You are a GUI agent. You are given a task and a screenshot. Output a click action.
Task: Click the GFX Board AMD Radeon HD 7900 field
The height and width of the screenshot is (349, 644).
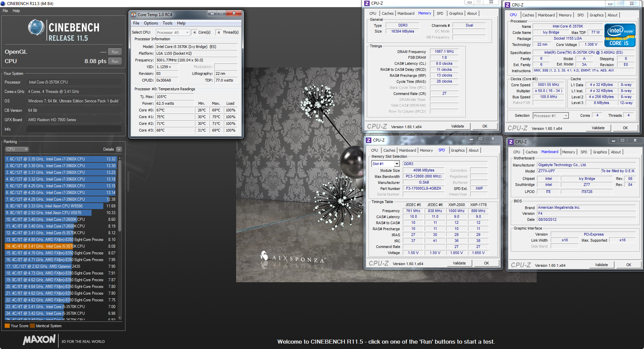(74, 120)
